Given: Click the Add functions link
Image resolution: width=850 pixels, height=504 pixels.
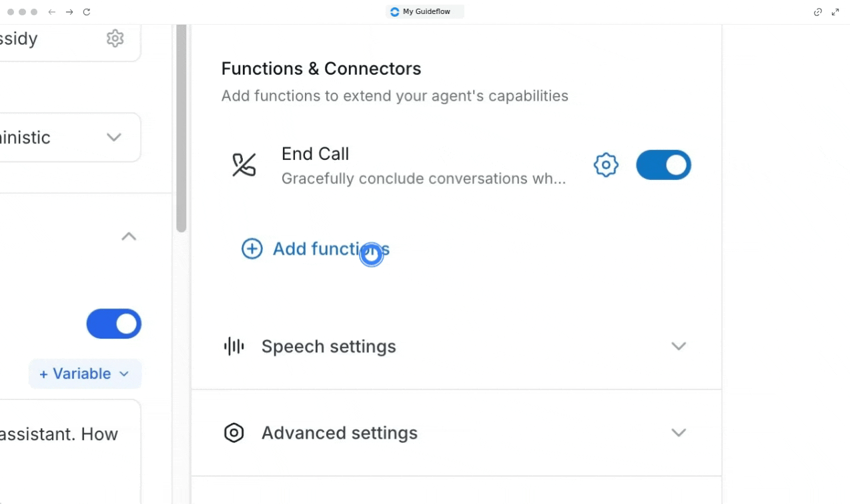Looking at the screenshot, I should pyautogui.click(x=330, y=249).
